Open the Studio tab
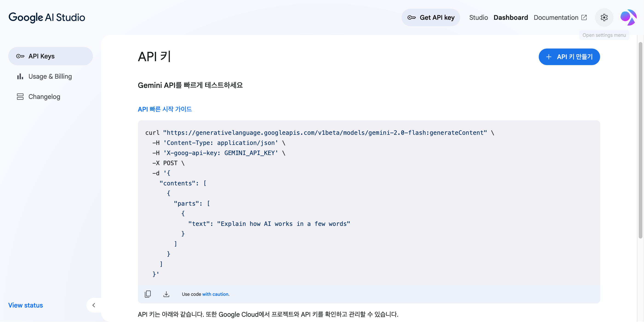644x322 pixels. [479, 17]
